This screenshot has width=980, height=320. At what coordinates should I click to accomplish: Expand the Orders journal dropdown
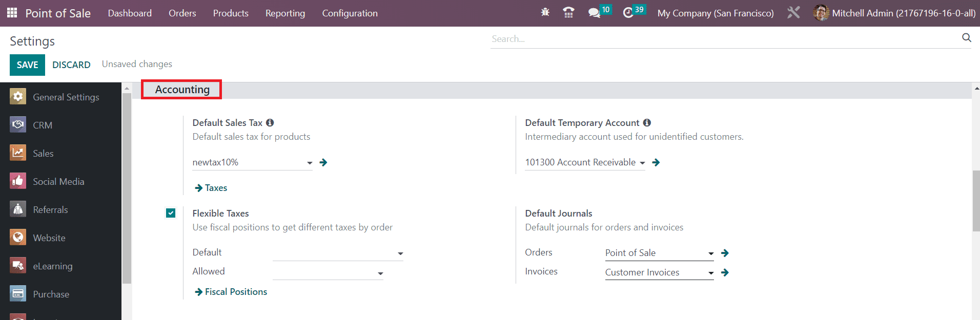(711, 253)
